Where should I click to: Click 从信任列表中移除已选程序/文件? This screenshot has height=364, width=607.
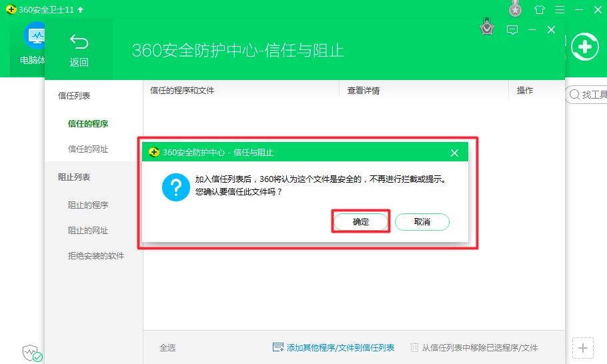coord(480,348)
